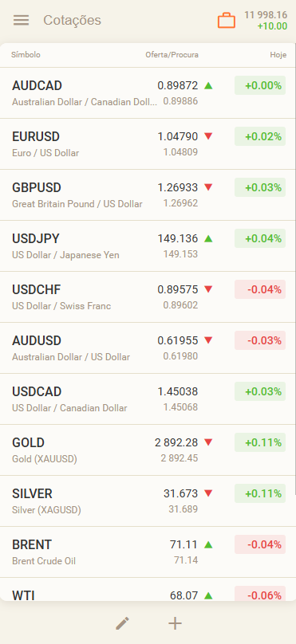Add a symbol with plus icon

[x=176, y=623]
